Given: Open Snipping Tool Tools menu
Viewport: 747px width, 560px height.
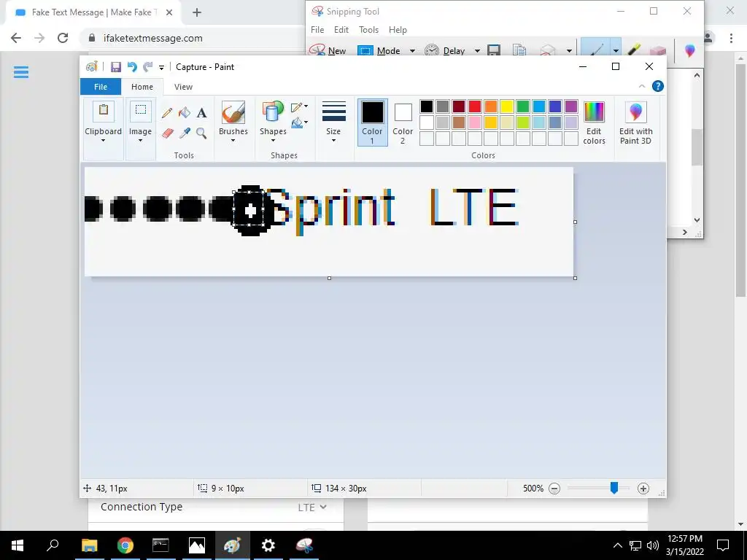Looking at the screenshot, I should tap(368, 29).
